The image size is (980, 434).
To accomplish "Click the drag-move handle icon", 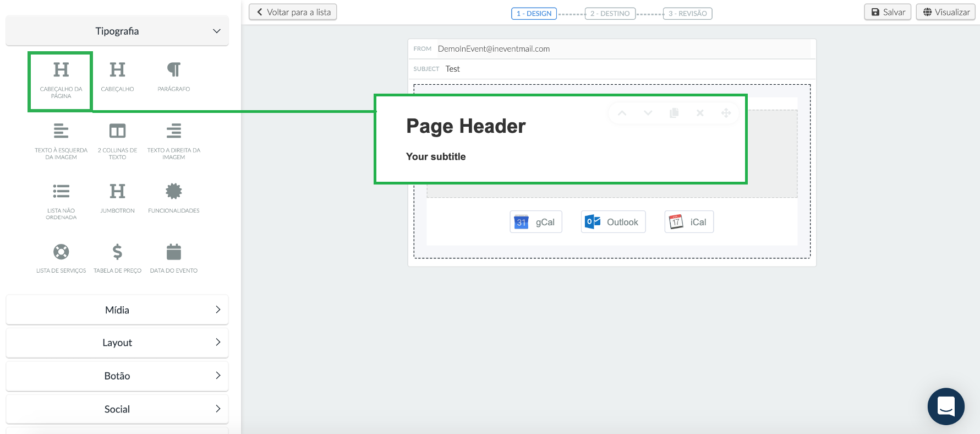I will click(726, 113).
